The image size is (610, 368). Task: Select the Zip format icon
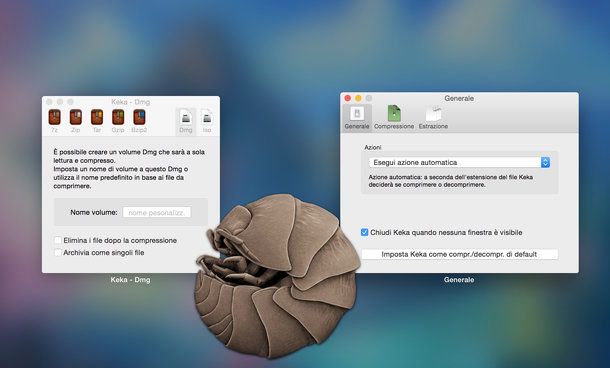(x=75, y=121)
